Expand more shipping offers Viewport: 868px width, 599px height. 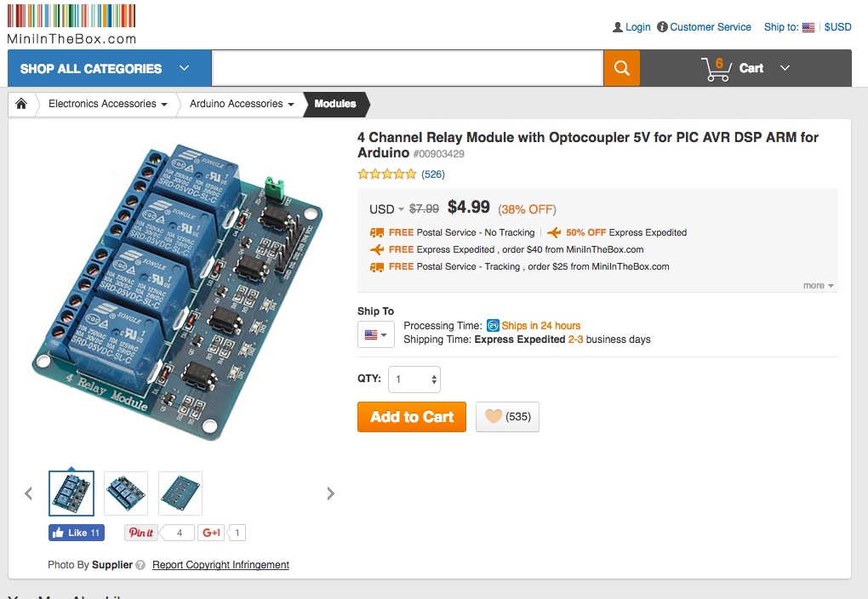click(819, 286)
